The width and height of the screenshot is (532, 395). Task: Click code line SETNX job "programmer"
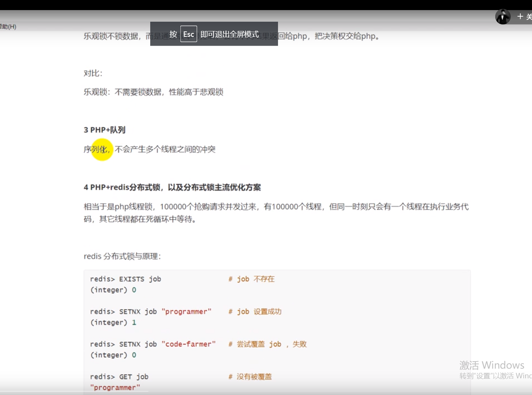click(x=151, y=312)
